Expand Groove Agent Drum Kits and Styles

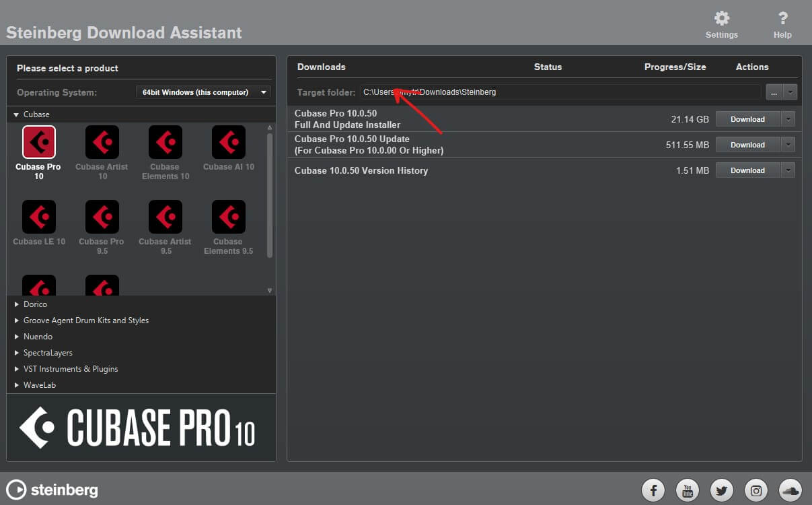(17, 321)
